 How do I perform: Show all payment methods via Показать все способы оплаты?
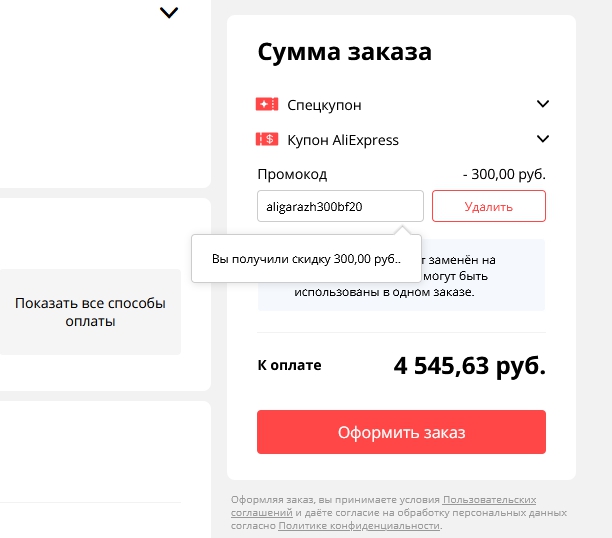coord(90,311)
